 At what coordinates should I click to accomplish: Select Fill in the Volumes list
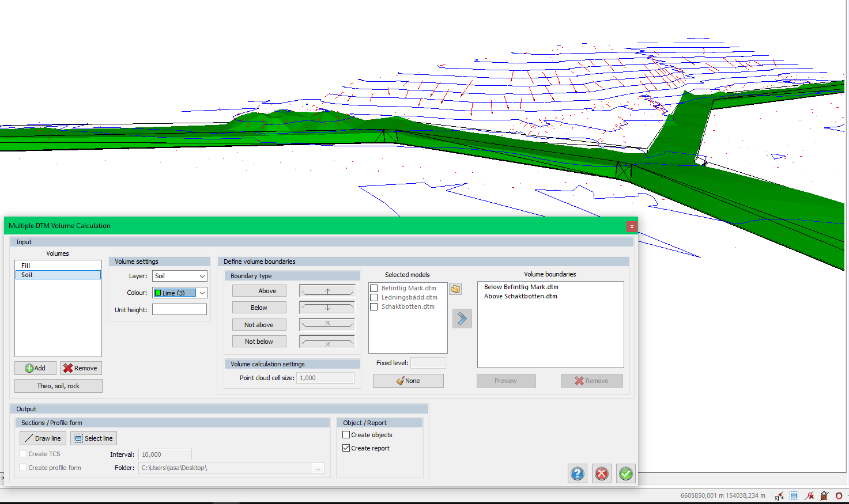[x=26, y=266]
